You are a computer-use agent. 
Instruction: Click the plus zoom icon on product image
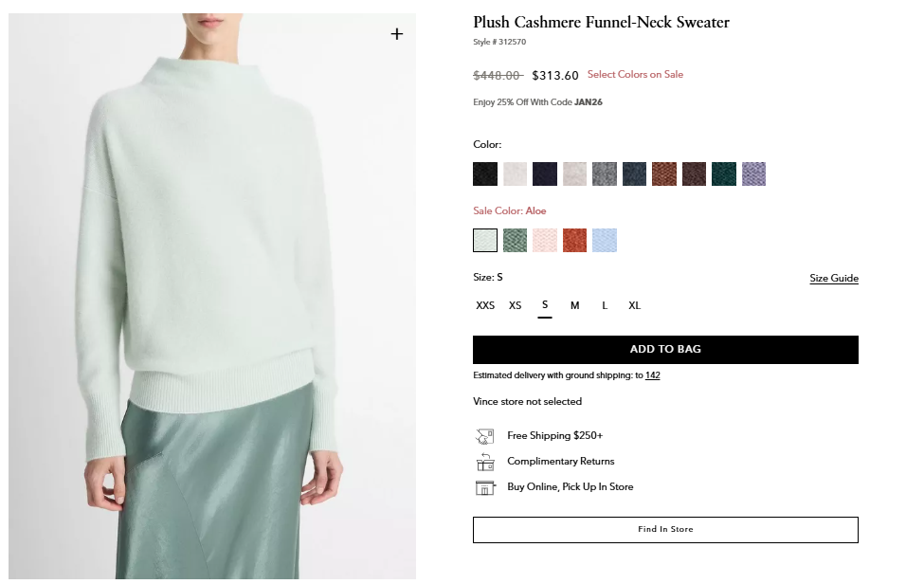(x=396, y=34)
